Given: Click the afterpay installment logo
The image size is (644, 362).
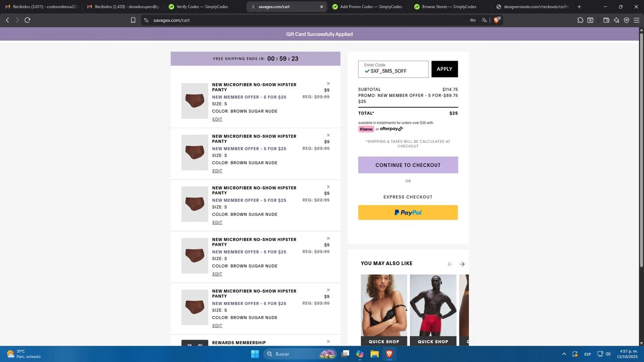Looking at the screenshot, I should coord(391,129).
